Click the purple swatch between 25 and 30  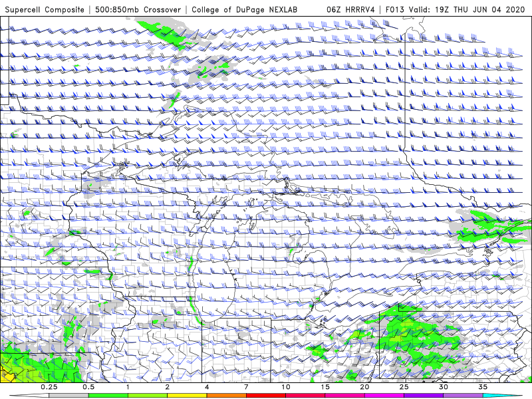424,396
